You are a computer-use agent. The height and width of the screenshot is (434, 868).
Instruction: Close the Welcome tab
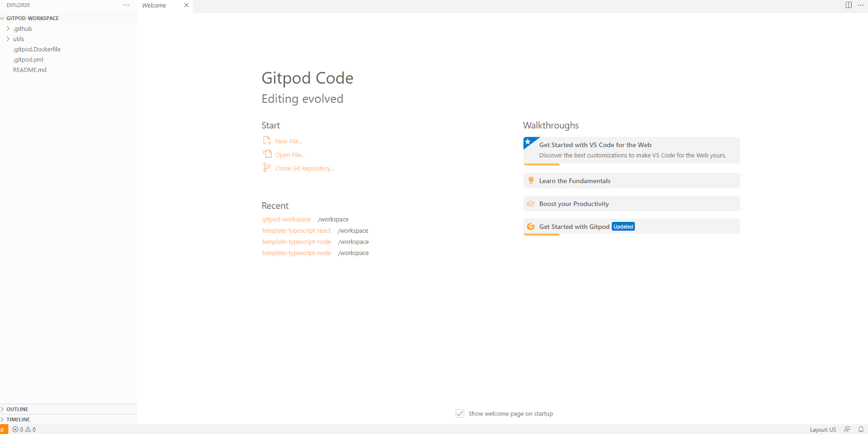pyautogui.click(x=186, y=5)
